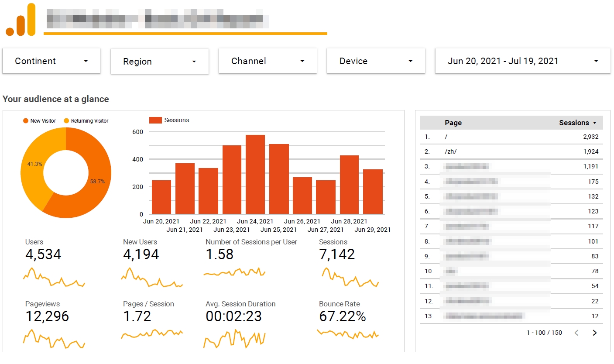Click the Bounce Rate sparkline chart
Screen dimensions: 614x364
(347, 334)
